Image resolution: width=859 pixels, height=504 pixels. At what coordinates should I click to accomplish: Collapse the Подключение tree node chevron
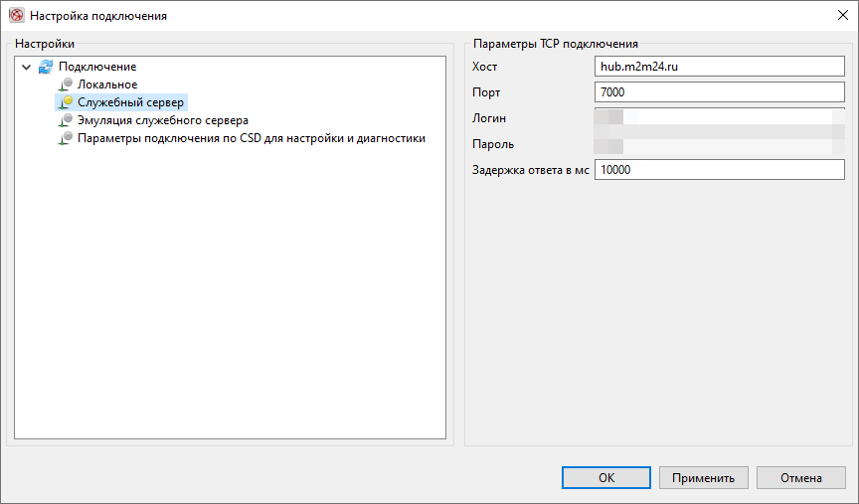click(x=26, y=68)
